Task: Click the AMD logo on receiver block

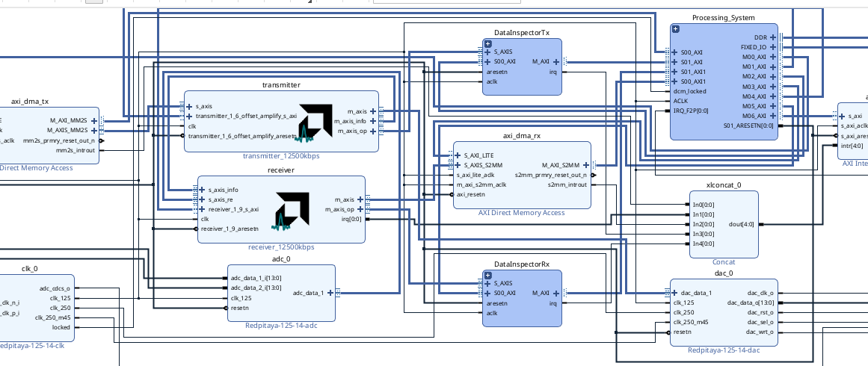Action: [292, 211]
